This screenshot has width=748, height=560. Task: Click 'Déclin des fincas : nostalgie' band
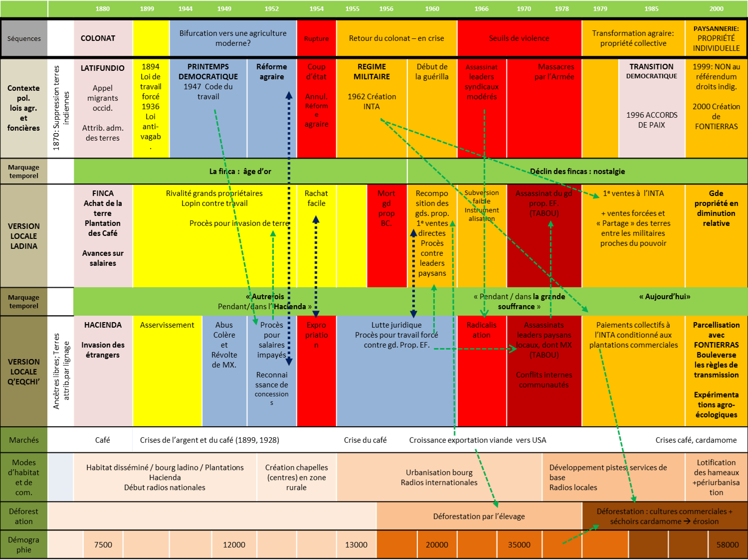[577, 172]
